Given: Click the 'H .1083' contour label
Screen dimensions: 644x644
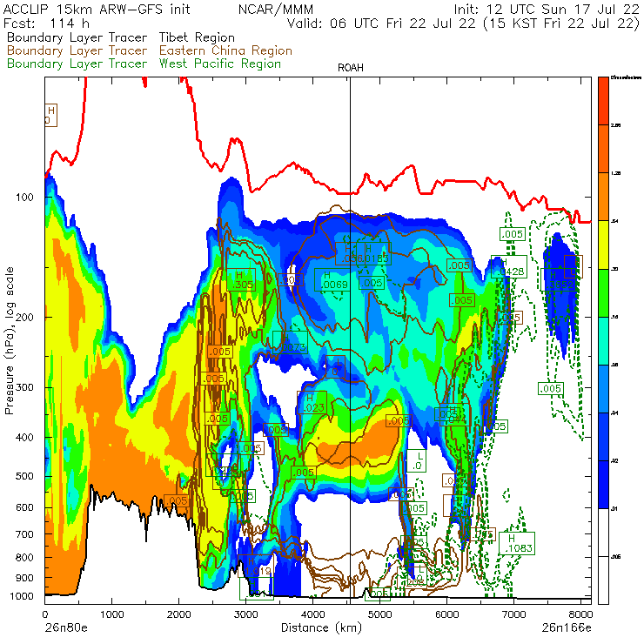Looking at the screenshot, I should point(517,543).
